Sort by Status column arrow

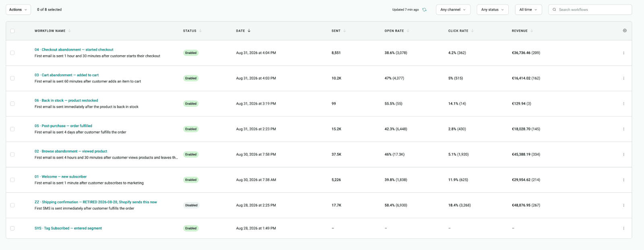coord(200,31)
